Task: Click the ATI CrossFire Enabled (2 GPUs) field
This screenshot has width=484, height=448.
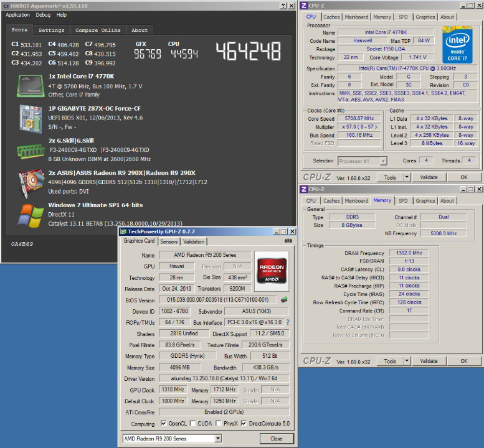Action: 224,412
